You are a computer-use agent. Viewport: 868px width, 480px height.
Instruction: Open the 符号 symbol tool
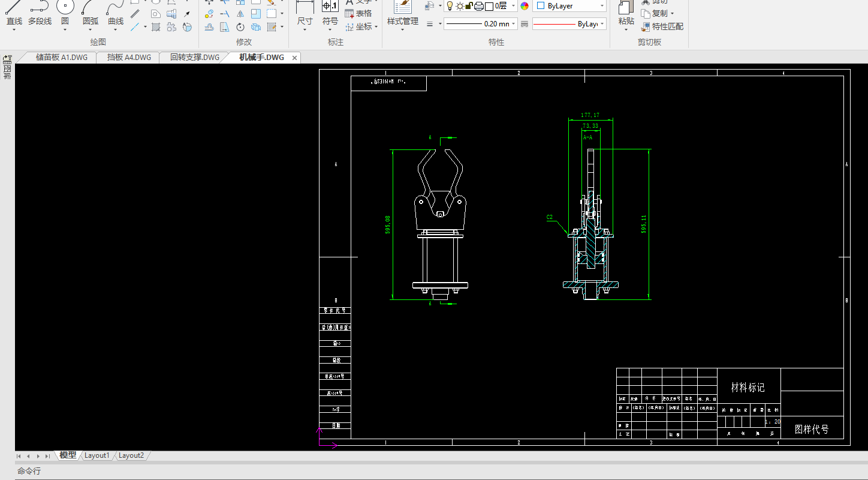tap(330, 13)
